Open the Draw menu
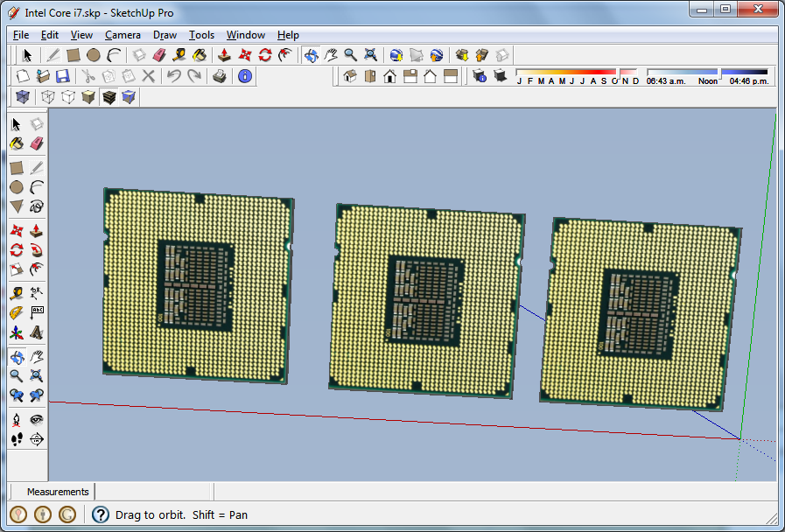Image resolution: width=785 pixels, height=532 pixels. pos(165,35)
